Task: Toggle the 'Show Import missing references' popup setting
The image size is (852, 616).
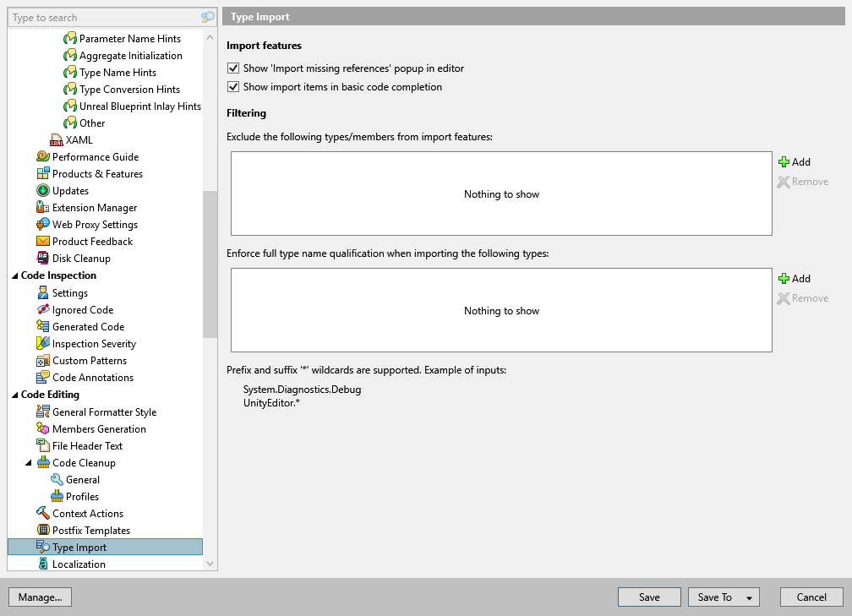Action: (x=232, y=68)
